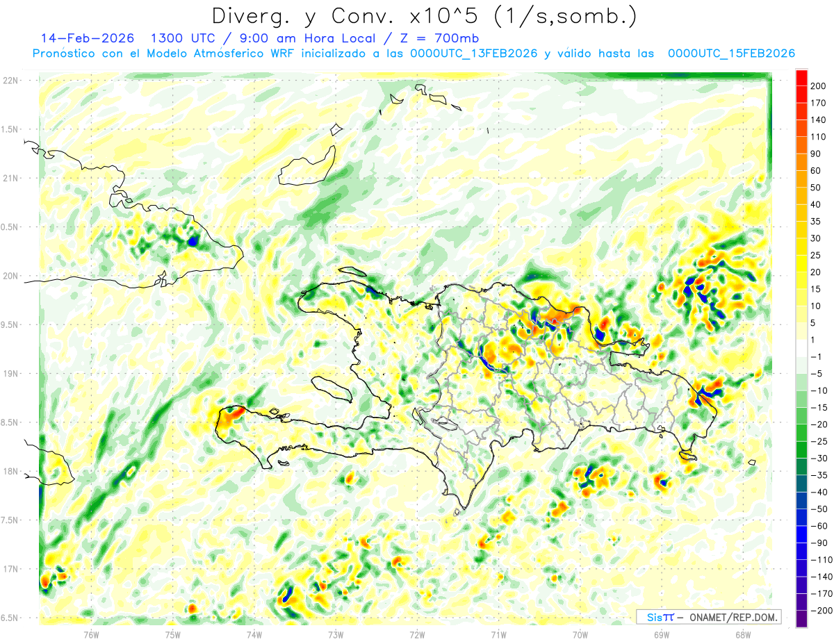Click the '74W' longitude label

click(x=254, y=635)
